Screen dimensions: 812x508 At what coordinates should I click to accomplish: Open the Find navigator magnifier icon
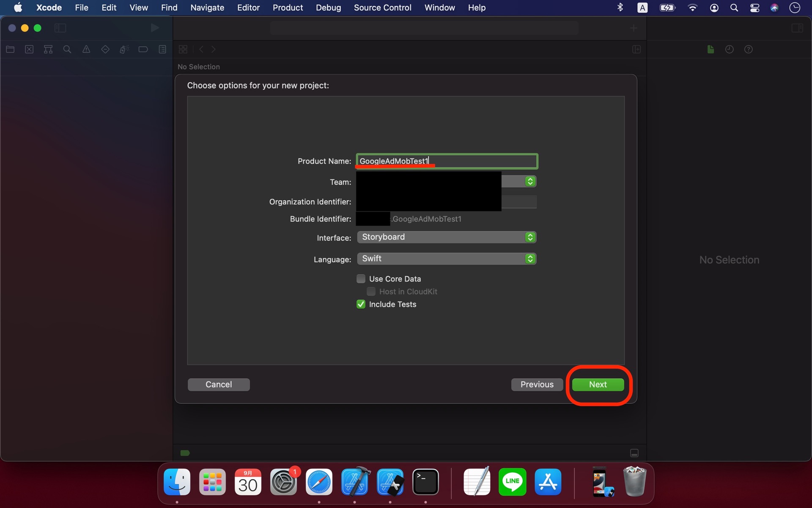click(x=67, y=50)
